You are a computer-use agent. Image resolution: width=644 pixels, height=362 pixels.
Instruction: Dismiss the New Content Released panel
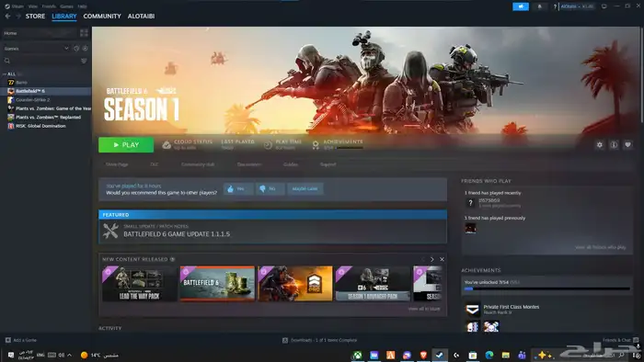(442, 259)
